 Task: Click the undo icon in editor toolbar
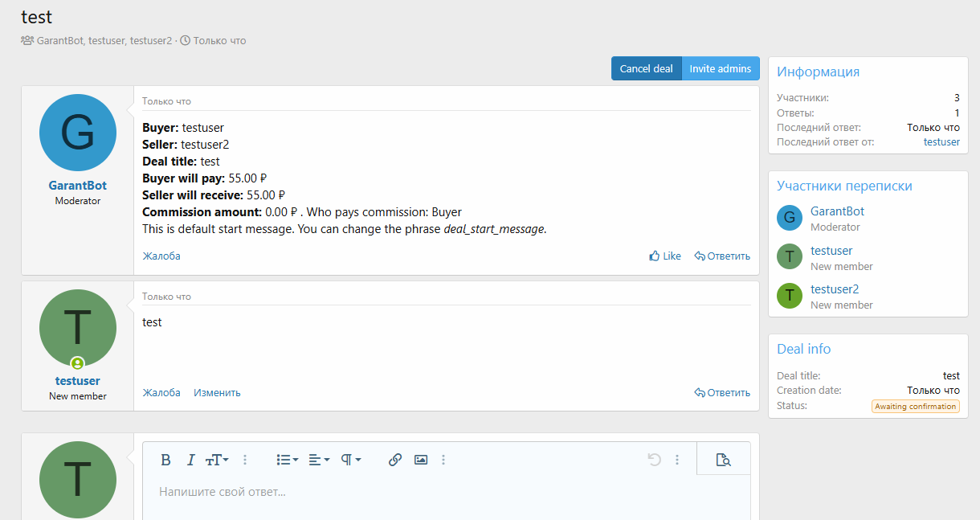tap(654, 460)
